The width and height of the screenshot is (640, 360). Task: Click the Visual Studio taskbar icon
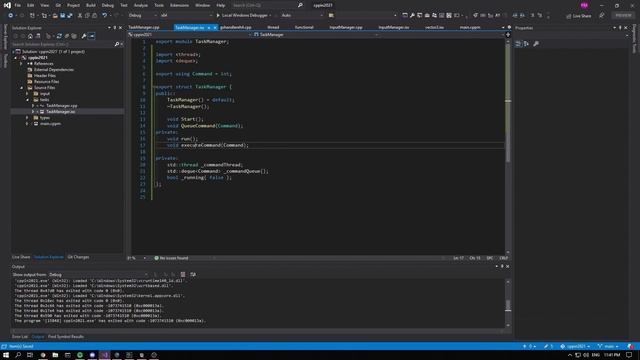(x=104, y=355)
